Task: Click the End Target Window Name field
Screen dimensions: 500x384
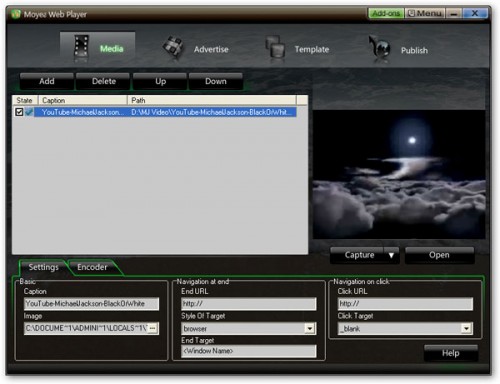Action: click(249, 351)
